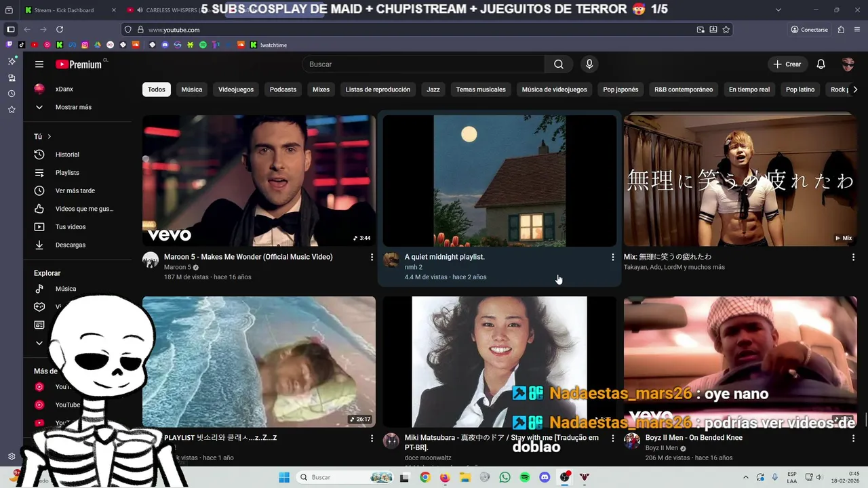Go back with the browser back arrow
The width and height of the screenshot is (868, 488).
(27, 30)
